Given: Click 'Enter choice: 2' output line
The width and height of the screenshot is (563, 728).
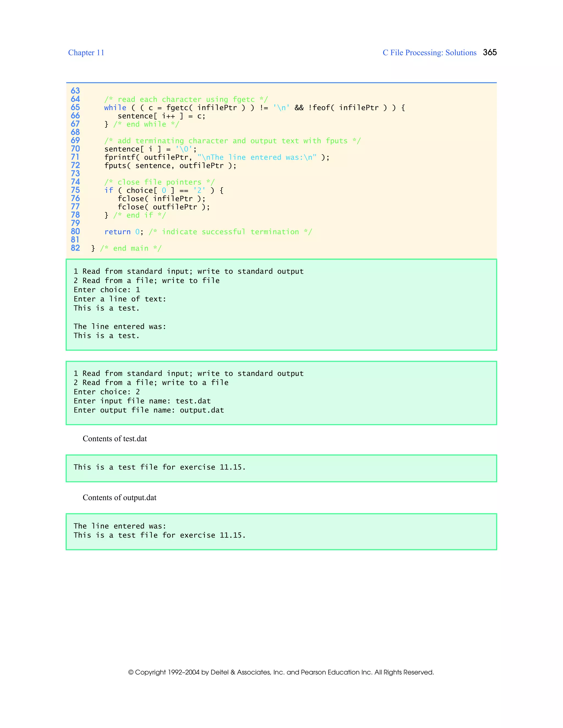Looking at the screenshot, I should pos(107,392).
